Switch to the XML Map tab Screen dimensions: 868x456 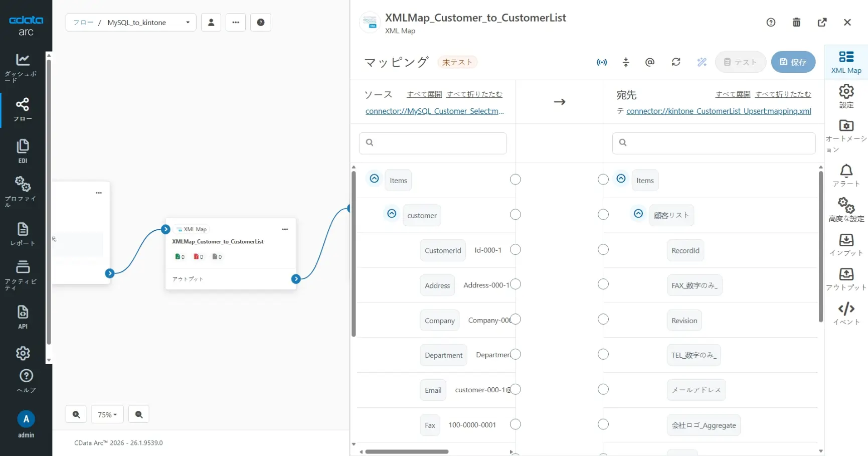click(x=846, y=62)
